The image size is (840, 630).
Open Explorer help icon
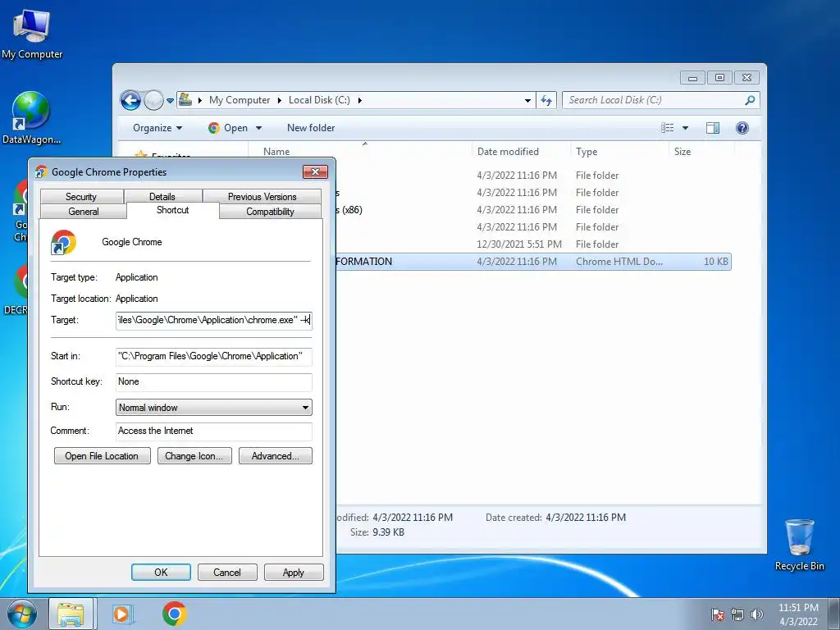click(742, 128)
